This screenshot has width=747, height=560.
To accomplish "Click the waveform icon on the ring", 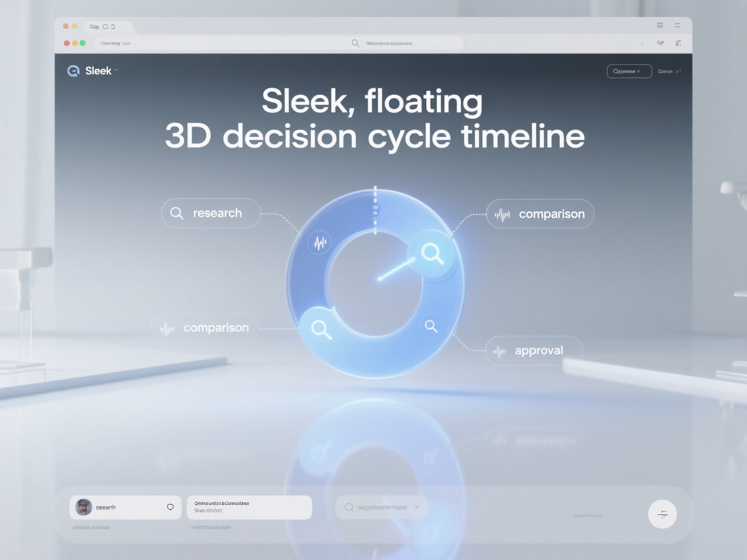I will (320, 243).
